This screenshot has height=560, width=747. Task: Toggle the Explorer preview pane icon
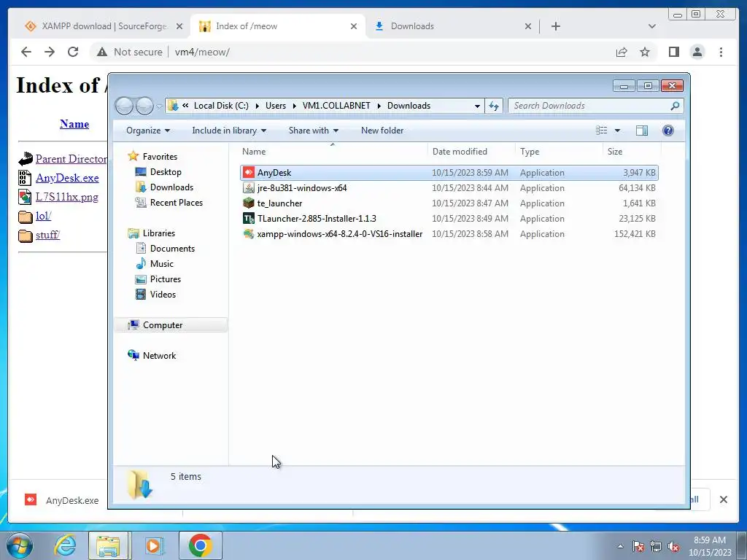(642, 131)
